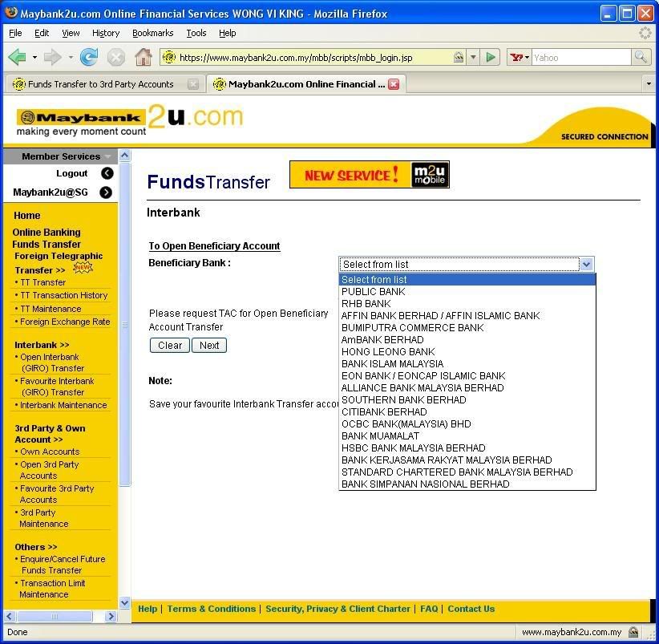
Task: Open the History menu
Action: coord(106,33)
